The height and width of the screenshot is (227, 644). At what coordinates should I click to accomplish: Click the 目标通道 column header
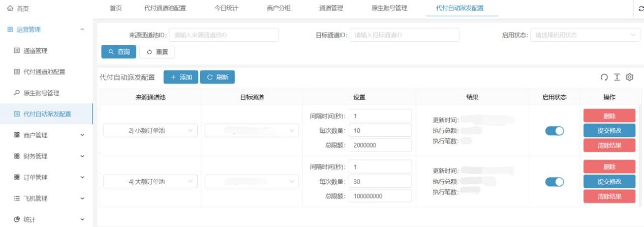click(252, 97)
